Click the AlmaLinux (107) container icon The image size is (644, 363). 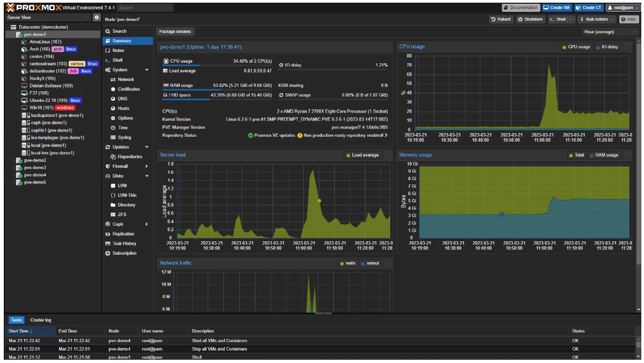click(x=24, y=42)
